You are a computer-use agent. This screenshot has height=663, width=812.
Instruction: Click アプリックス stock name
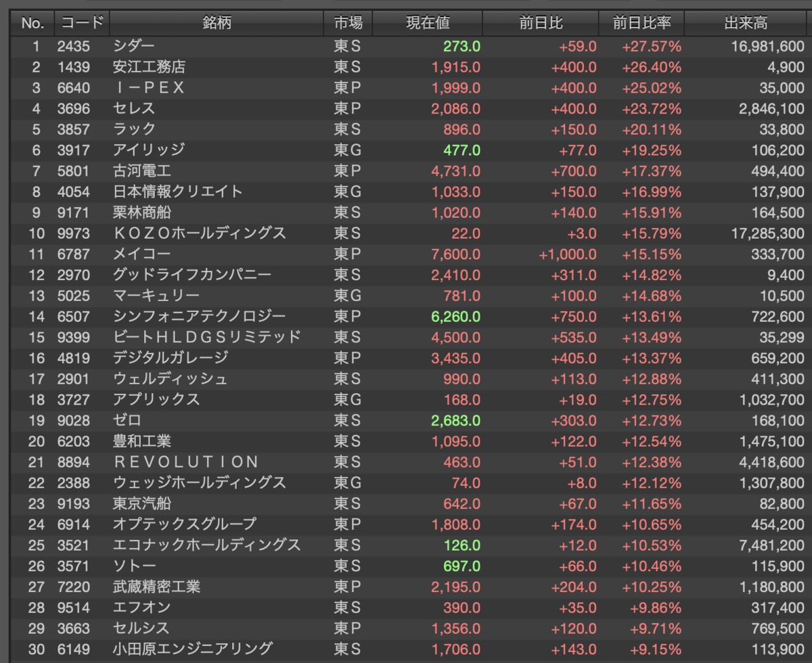pyautogui.click(x=156, y=400)
